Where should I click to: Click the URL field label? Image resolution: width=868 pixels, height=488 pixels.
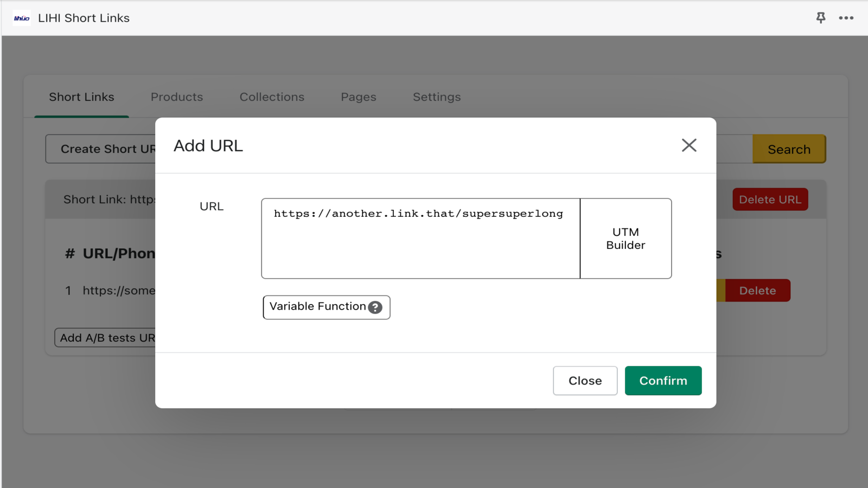click(212, 207)
